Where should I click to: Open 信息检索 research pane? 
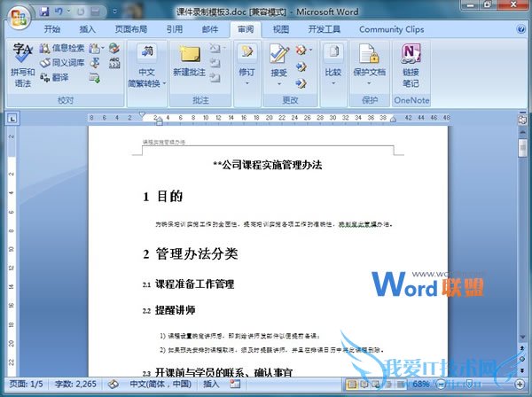tap(62, 48)
